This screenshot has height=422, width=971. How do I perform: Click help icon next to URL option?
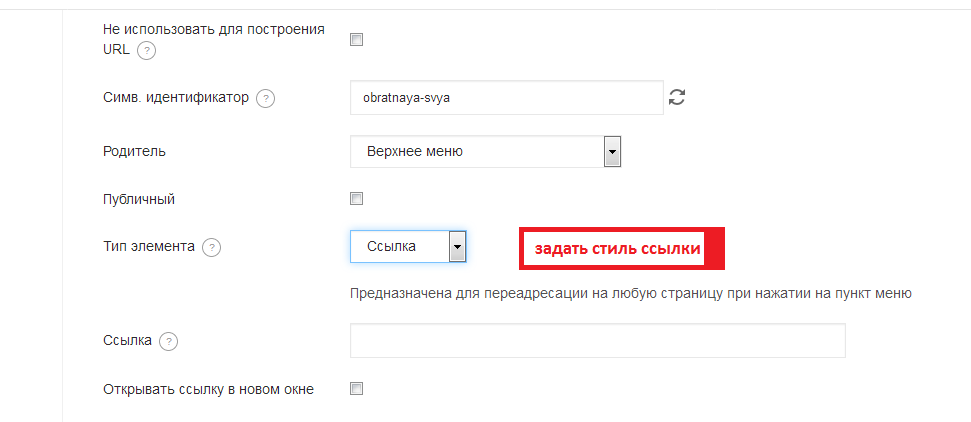pyautogui.click(x=147, y=50)
